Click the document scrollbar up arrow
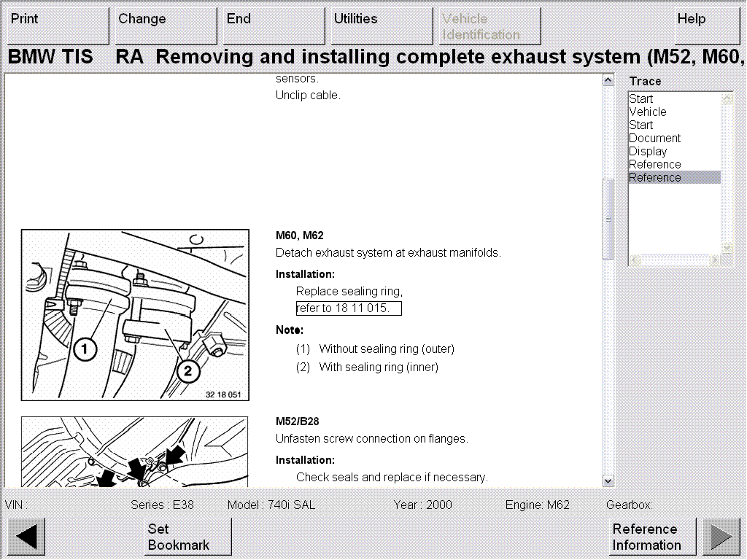 pos(608,80)
